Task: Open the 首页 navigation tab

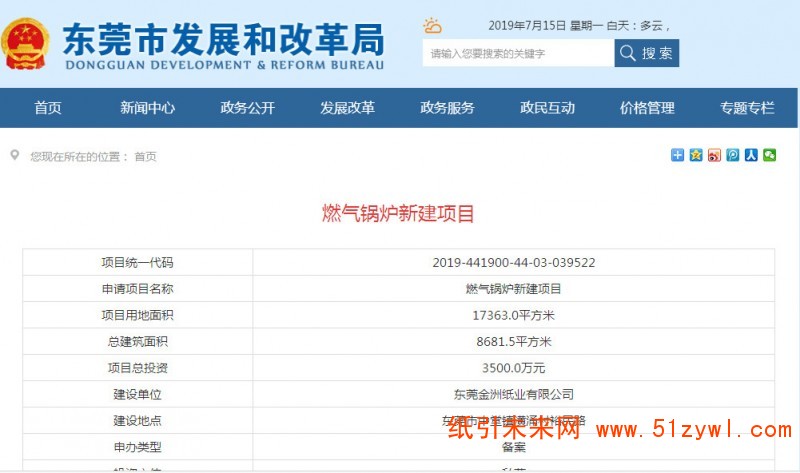Action: pyautogui.click(x=48, y=108)
